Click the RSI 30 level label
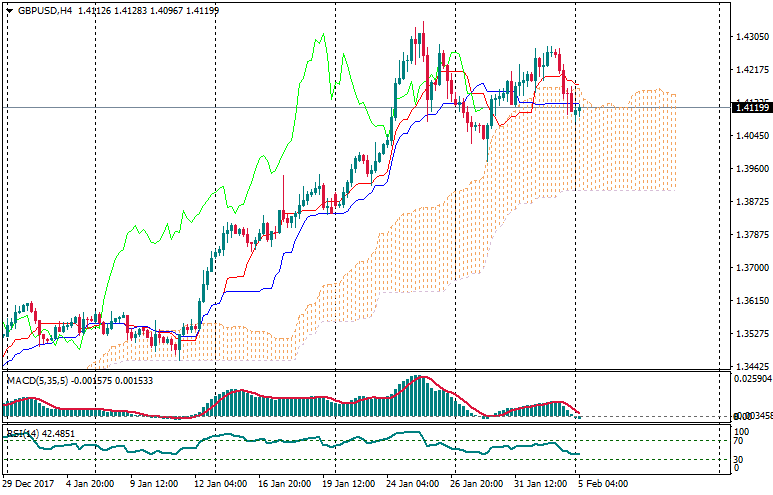The height and width of the screenshot is (495, 773). point(739,458)
